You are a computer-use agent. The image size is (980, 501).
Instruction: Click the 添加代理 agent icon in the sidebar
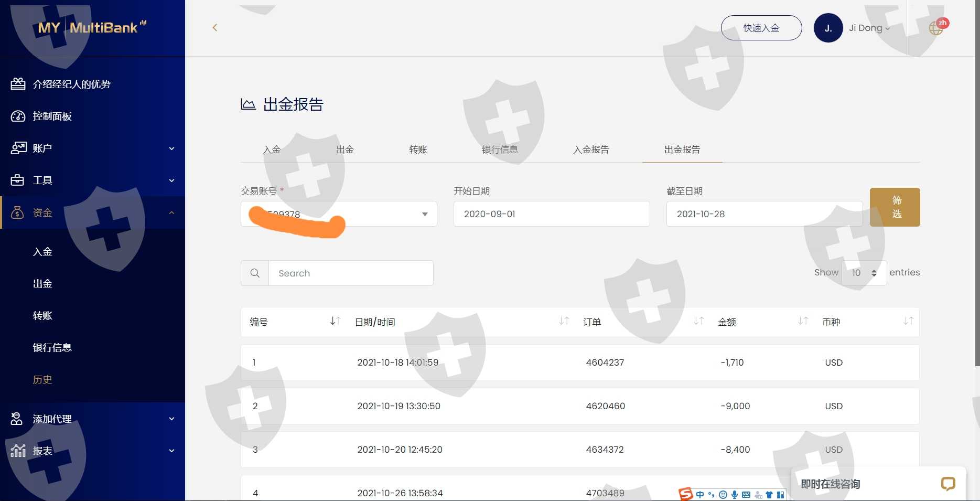coord(17,419)
